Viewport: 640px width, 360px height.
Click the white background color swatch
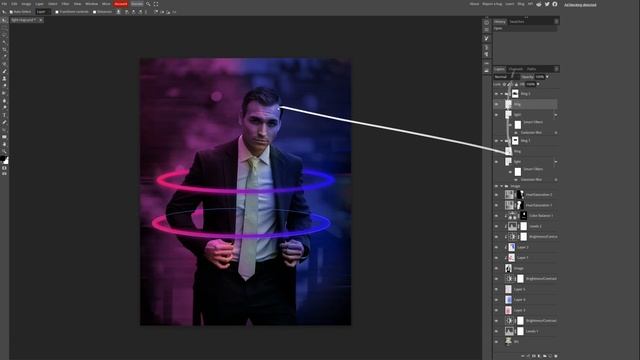pyautogui.click(x=6, y=161)
